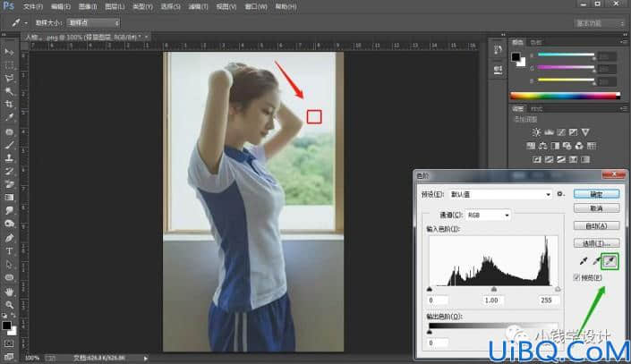Open the Channel RGB dropdown
Viewport: 631px width, 364px height.
coord(488,216)
